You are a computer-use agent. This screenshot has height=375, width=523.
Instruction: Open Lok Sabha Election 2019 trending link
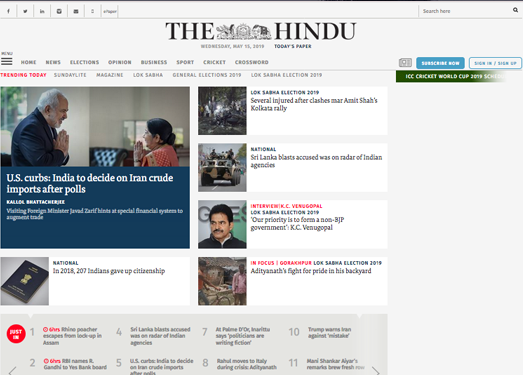click(x=286, y=75)
